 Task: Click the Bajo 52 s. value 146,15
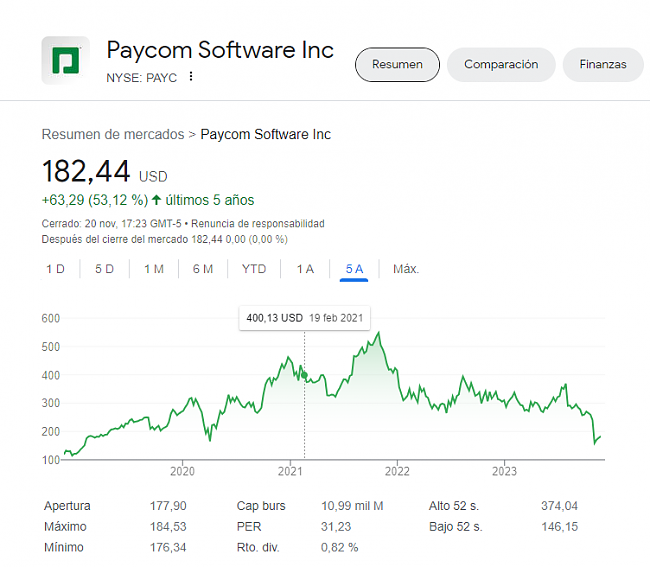coord(559,527)
